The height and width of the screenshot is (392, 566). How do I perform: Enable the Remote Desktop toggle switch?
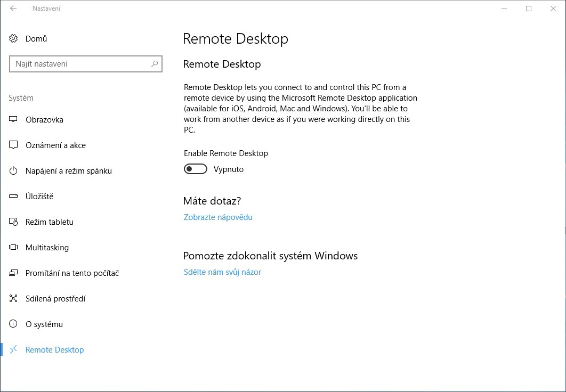click(x=195, y=168)
